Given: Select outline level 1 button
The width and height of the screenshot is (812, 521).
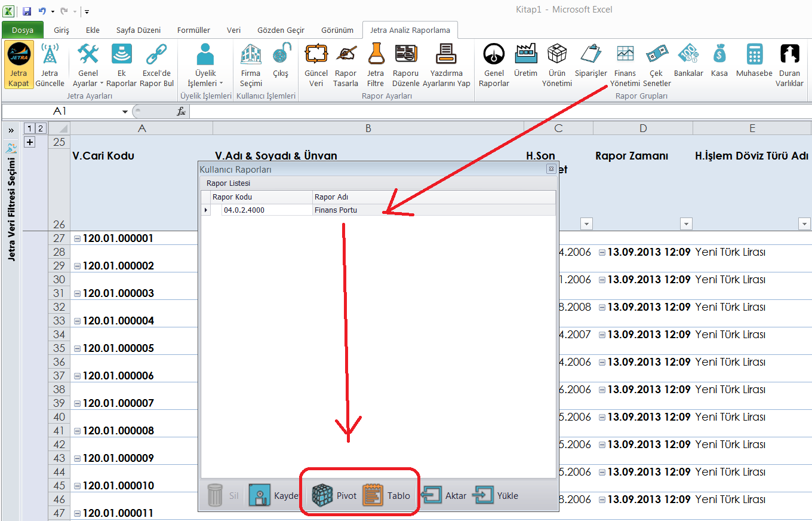Looking at the screenshot, I should 29,128.
